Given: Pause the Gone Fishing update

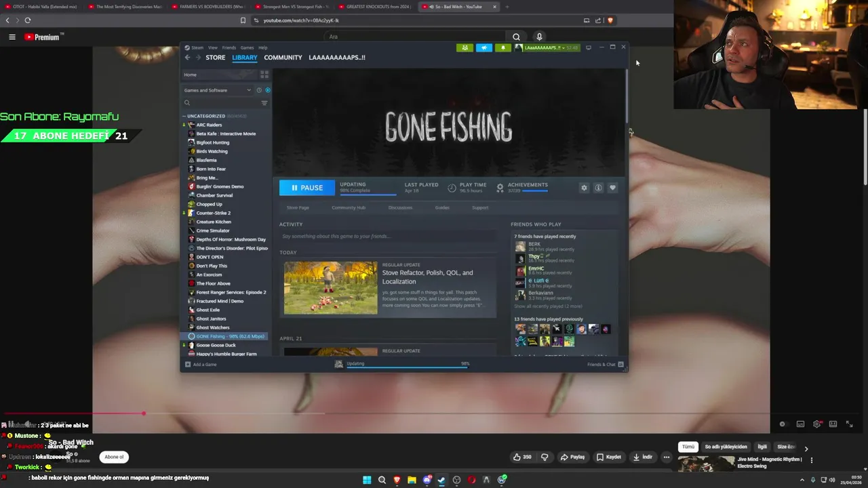Looking at the screenshot, I should pyautogui.click(x=307, y=188).
